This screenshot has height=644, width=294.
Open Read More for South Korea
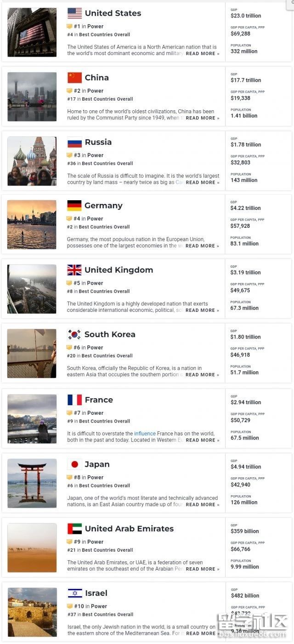[202, 375]
